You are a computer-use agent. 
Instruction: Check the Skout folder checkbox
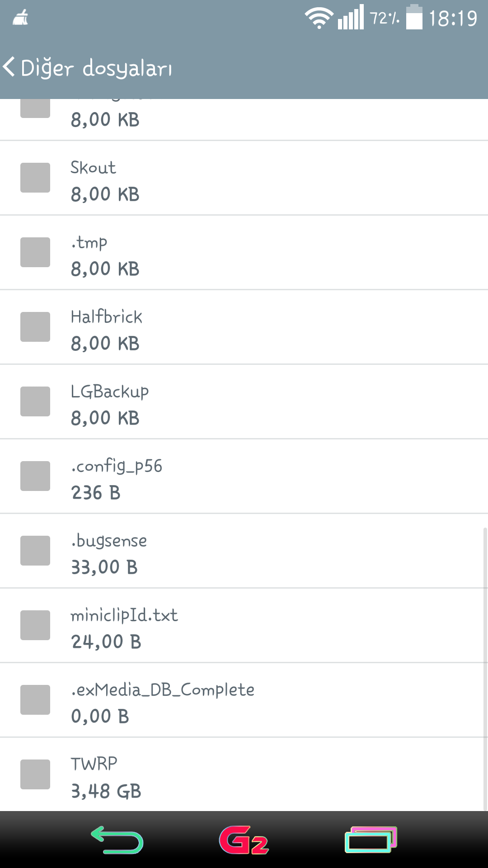pos(35,178)
